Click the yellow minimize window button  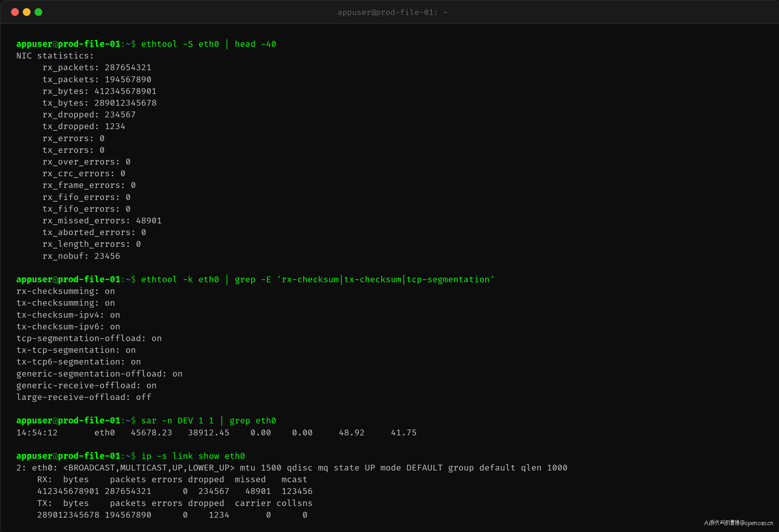[26, 12]
